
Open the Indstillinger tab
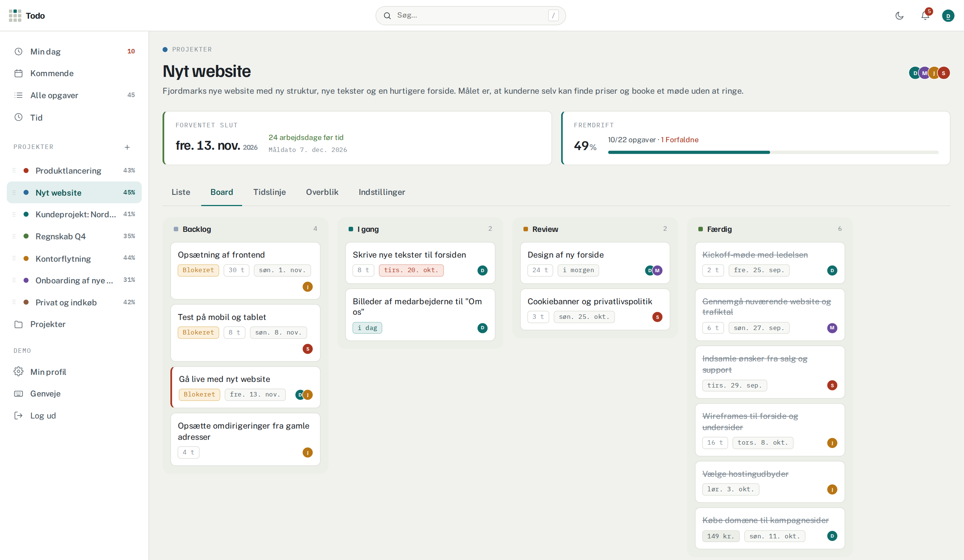382,192
